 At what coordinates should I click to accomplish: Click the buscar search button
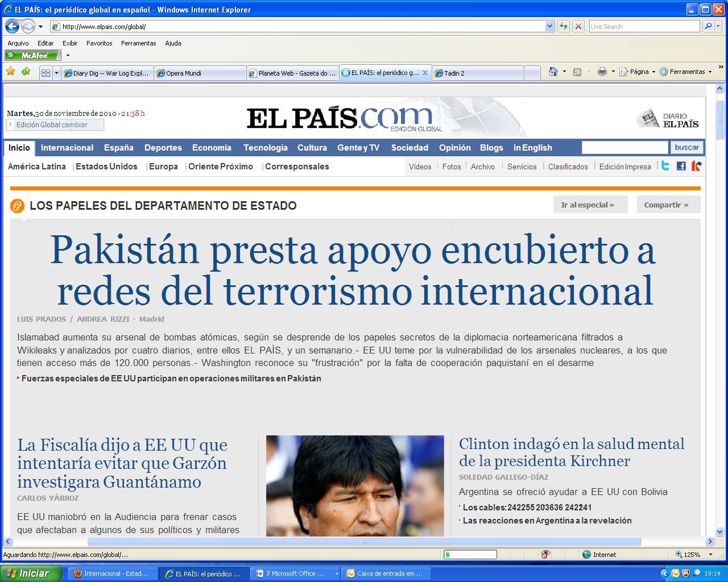pyautogui.click(x=686, y=147)
